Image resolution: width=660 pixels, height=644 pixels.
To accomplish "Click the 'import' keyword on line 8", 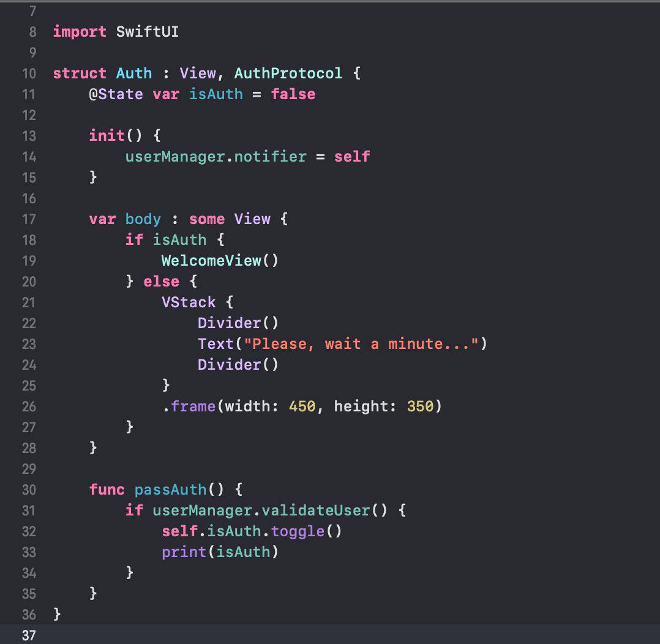I will pos(80,32).
